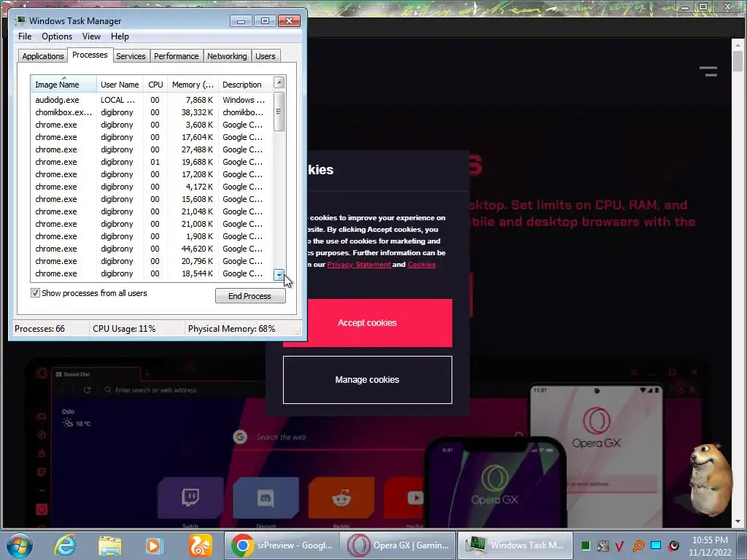
Task: Launch Internet Explorer from the taskbar
Action: 65,545
